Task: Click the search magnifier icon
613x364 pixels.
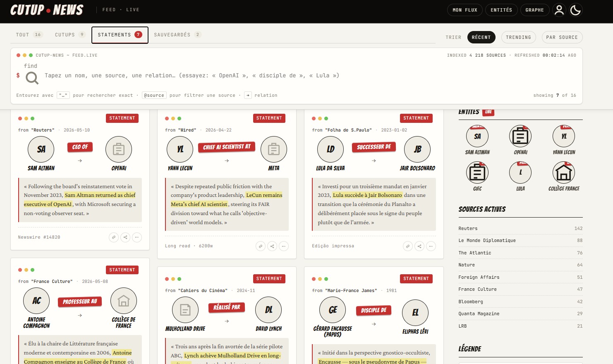Action: click(x=32, y=77)
